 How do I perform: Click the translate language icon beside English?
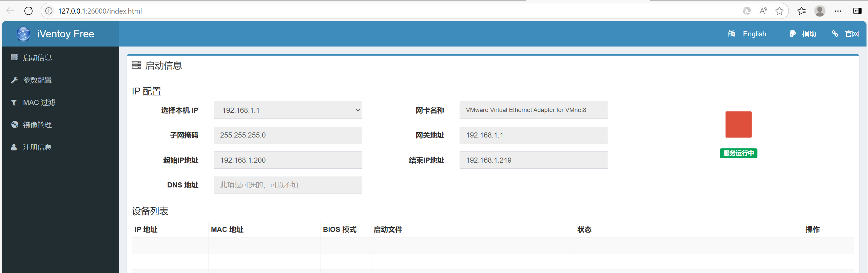pos(731,34)
